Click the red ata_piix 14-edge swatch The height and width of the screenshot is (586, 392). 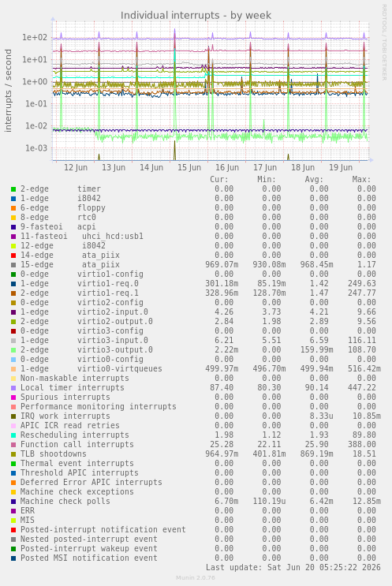[13, 256]
